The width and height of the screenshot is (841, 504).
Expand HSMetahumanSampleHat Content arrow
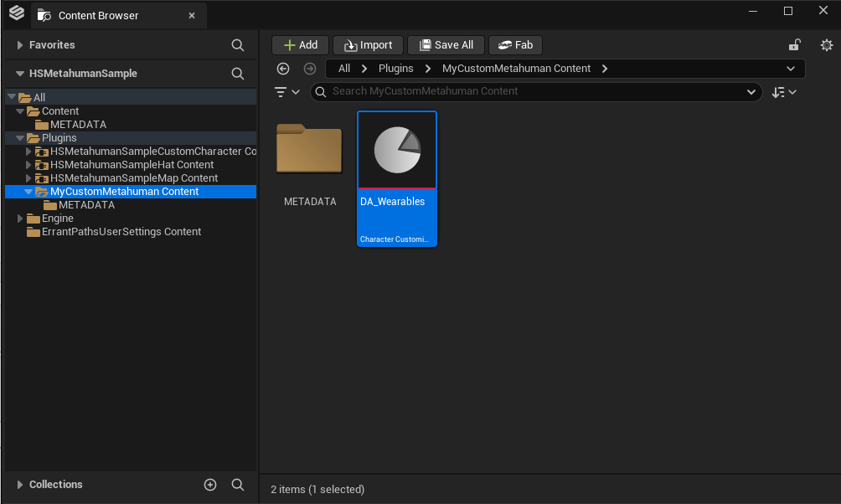28,165
